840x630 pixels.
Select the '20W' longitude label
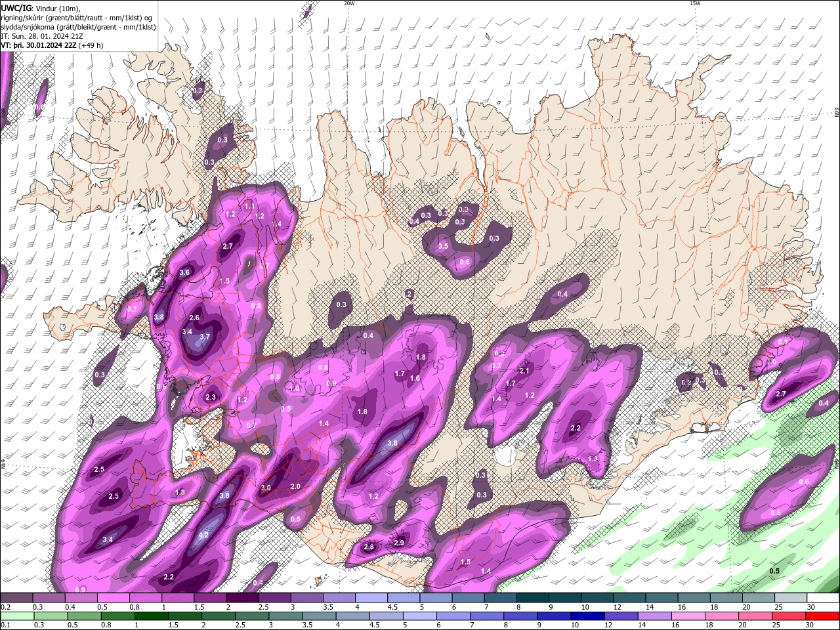349,3
